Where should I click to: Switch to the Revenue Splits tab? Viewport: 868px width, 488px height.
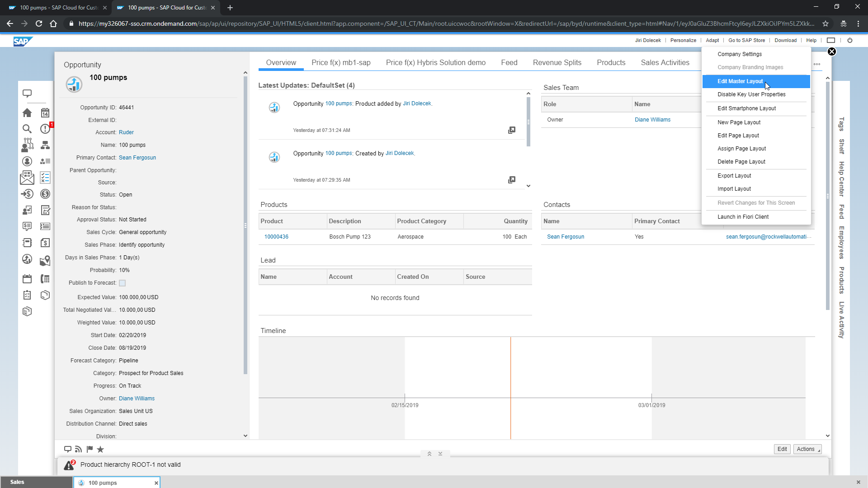557,63
